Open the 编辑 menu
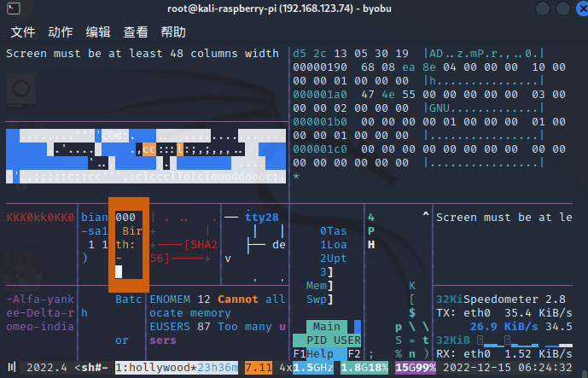The image size is (588, 378). tap(98, 32)
